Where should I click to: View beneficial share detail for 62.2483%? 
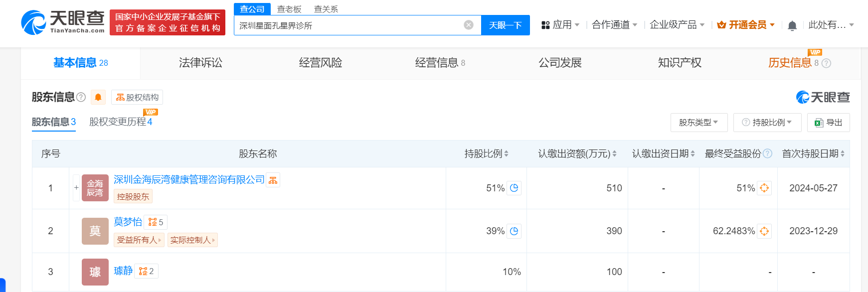764,231
